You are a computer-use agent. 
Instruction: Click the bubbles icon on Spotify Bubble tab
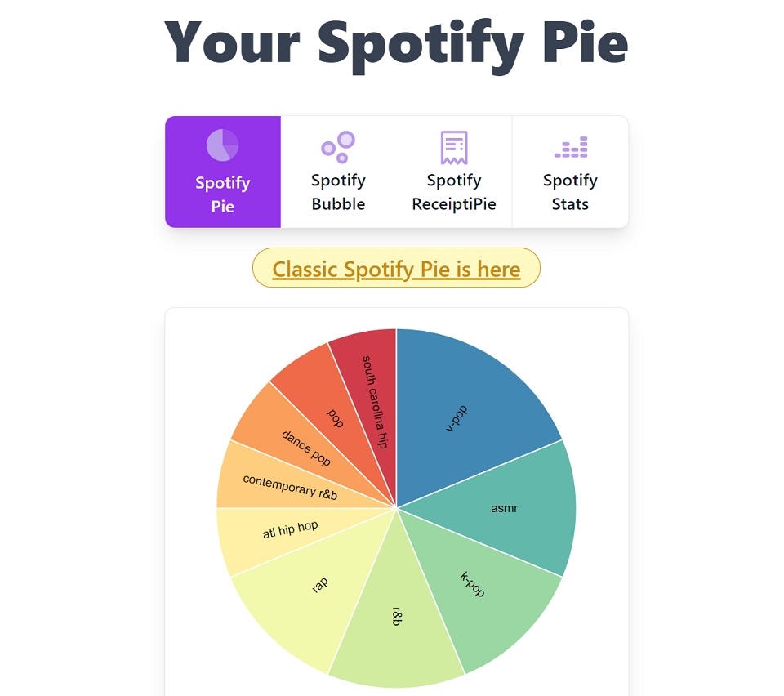pos(338,145)
